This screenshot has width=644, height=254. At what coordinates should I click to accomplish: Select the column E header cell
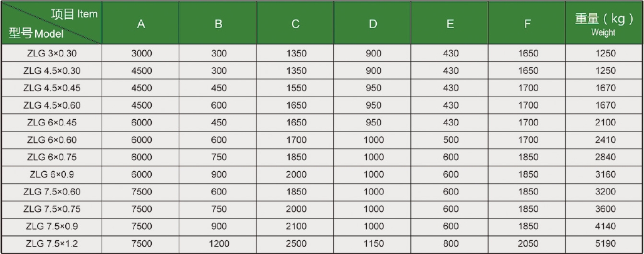click(450, 23)
